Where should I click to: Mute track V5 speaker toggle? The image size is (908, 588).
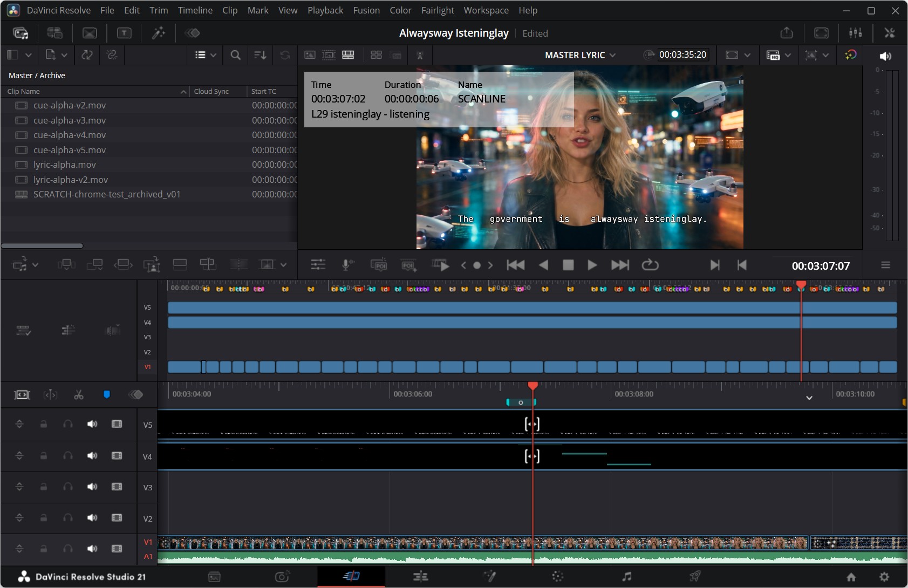tap(92, 424)
